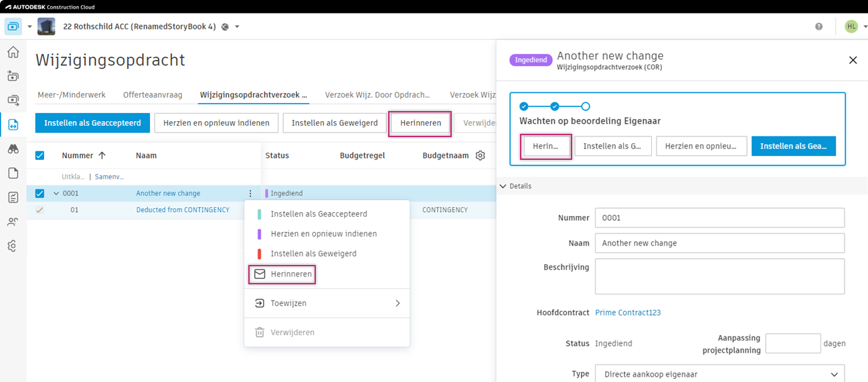Open the Cost Management module switcher icon
Viewport: 868px width, 382px height.
[13, 27]
